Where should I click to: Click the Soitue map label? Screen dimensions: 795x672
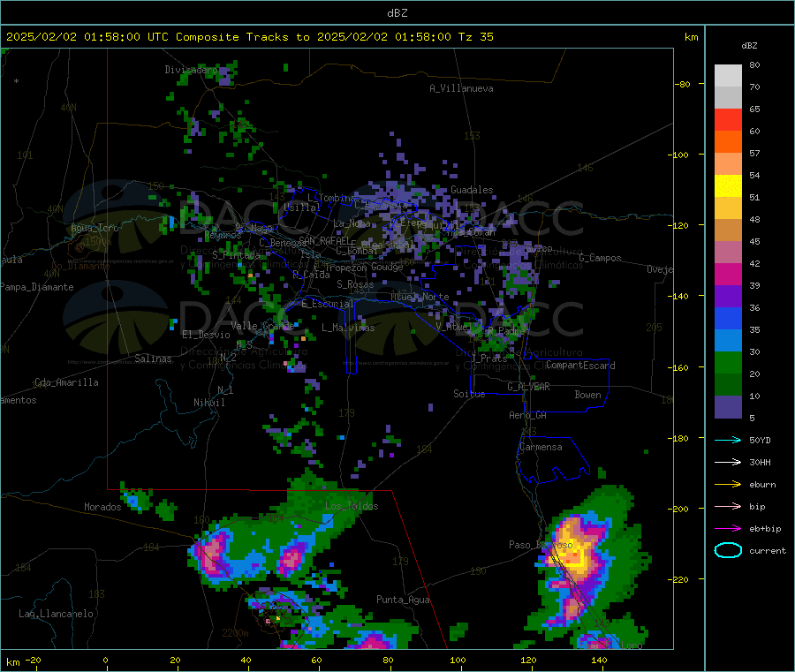pos(469,394)
